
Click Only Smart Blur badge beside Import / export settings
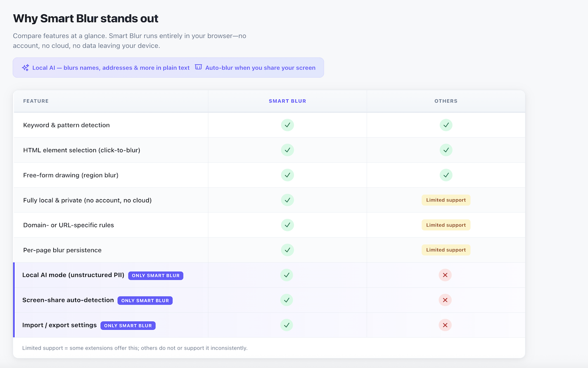(128, 326)
